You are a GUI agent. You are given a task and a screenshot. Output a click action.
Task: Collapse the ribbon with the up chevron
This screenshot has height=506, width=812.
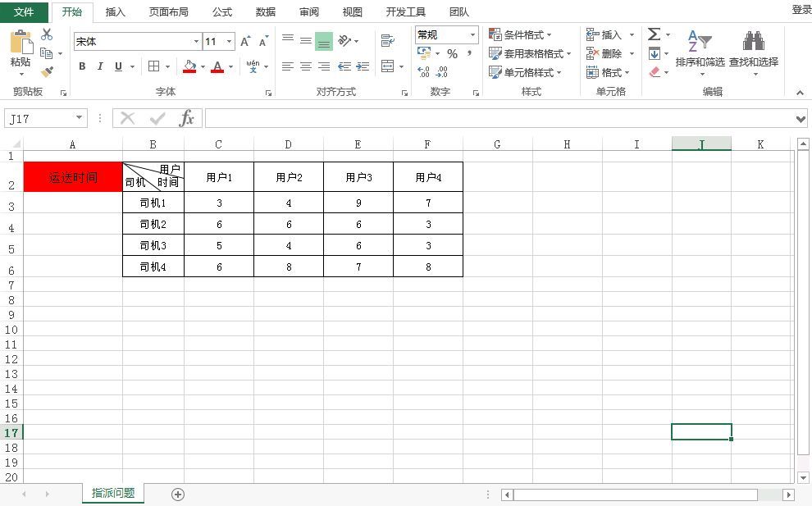800,93
